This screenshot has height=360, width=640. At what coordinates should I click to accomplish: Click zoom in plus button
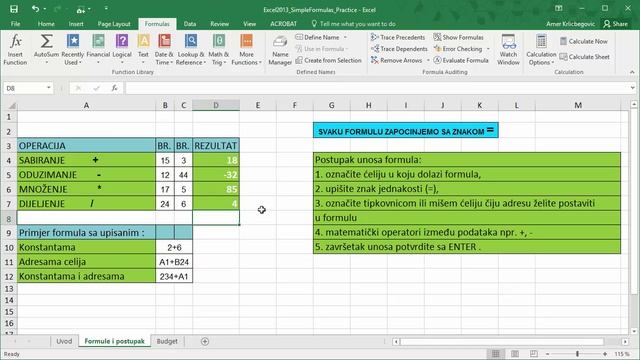point(604,354)
